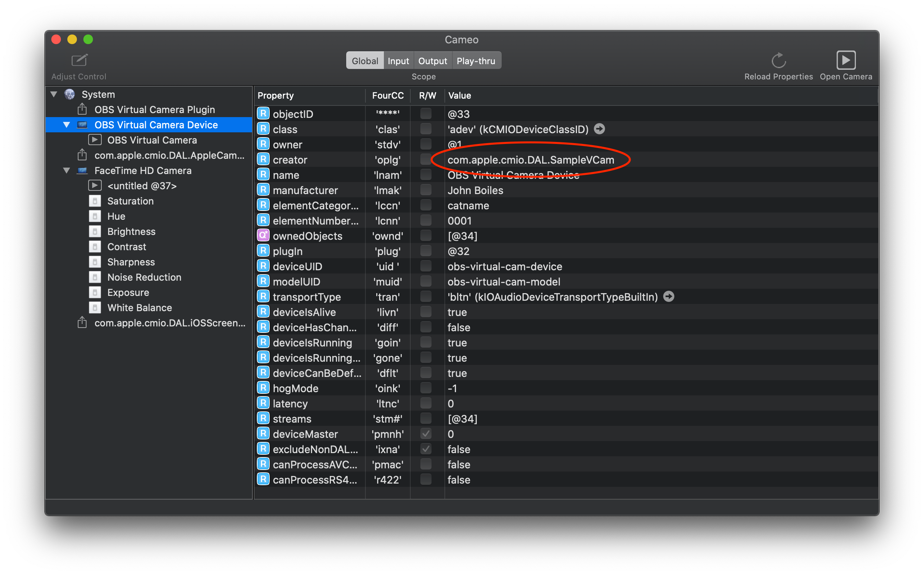Click the Open Camera play icon

[x=846, y=60]
